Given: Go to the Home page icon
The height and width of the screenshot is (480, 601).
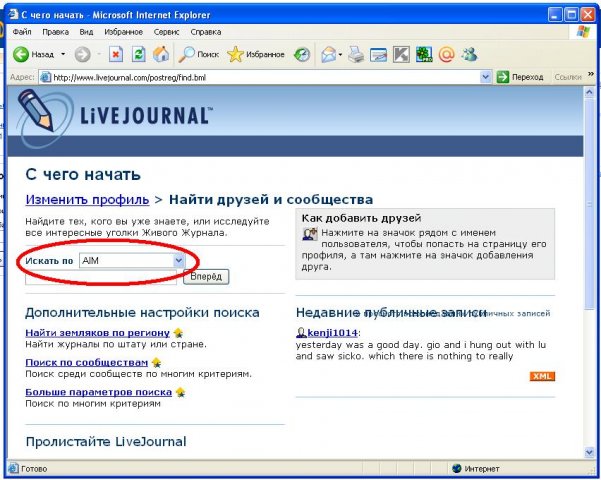Looking at the screenshot, I should pos(160,54).
